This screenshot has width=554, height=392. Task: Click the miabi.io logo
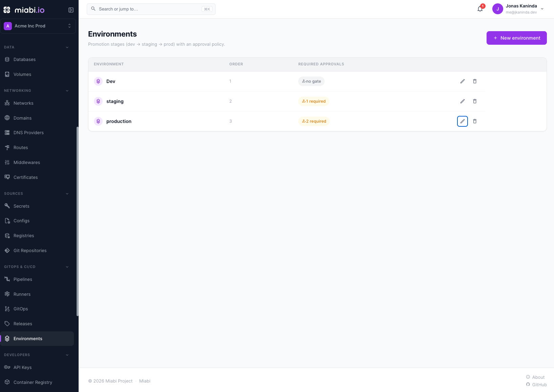pyautogui.click(x=24, y=10)
